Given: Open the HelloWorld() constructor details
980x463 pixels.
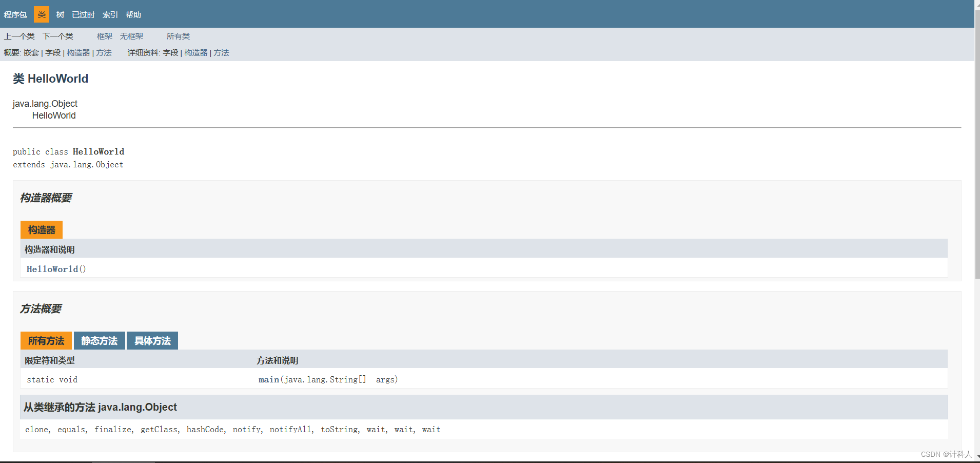Looking at the screenshot, I should [53, 268].
